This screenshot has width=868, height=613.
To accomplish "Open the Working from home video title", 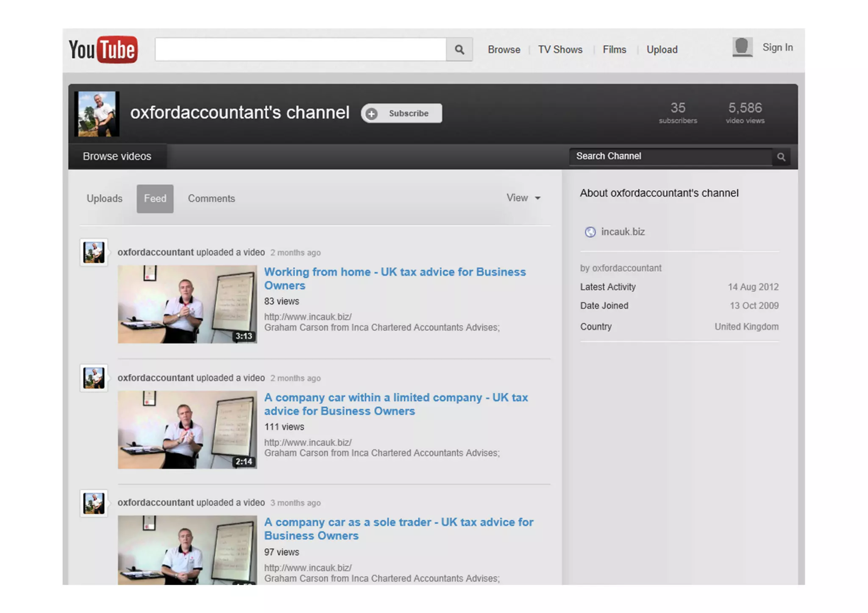I will 395,279.
